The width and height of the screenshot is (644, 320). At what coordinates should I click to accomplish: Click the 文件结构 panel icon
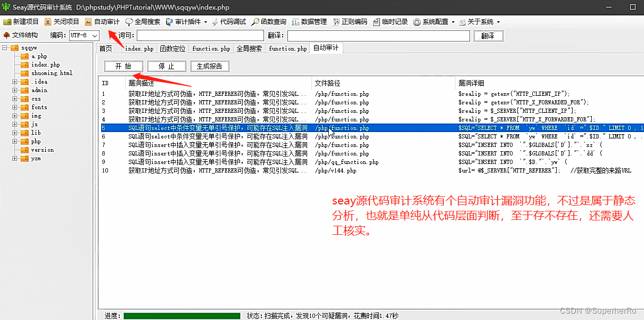click(6, 35)
